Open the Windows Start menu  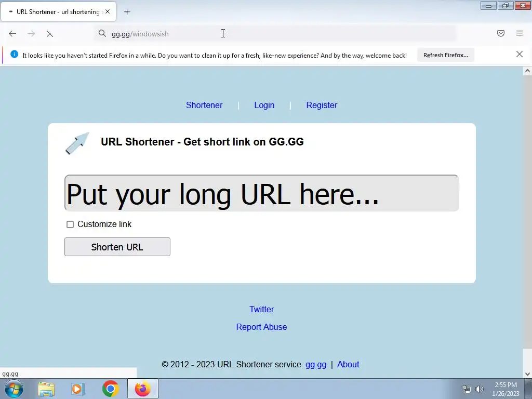pyautogui.click(x=14, y=389)
